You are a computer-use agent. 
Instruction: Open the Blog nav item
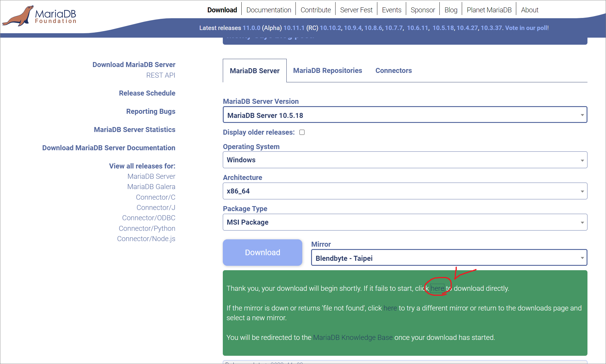[x=451, y=10]
